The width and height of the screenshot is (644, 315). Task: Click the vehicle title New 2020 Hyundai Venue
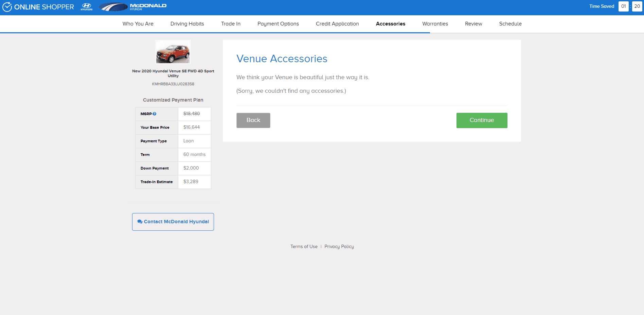point(173,73)
